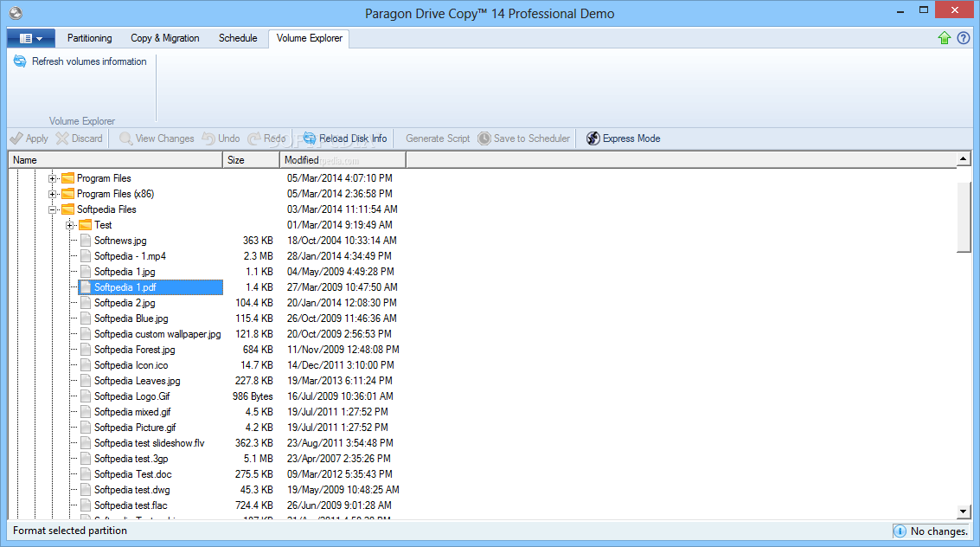Click the info icon beside No changes
The image size is (980, 547).
900,531
